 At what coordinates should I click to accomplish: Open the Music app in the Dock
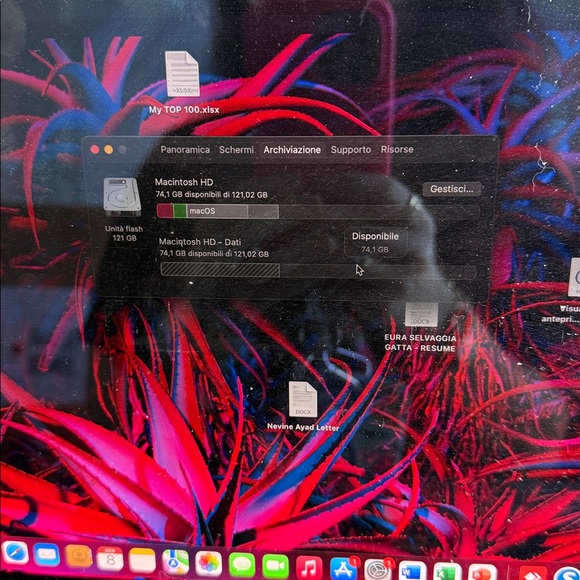pyautogui.click(x=309, y=568)
